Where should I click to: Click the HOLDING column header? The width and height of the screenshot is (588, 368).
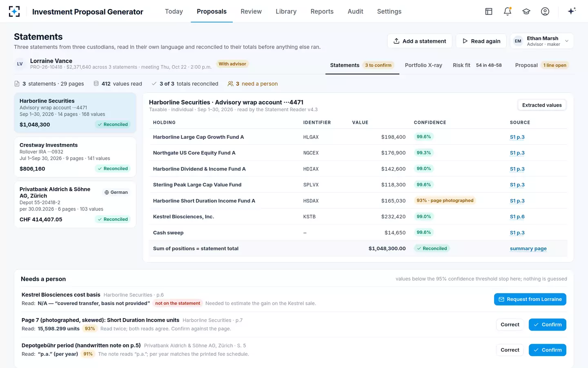pos(164,123)
